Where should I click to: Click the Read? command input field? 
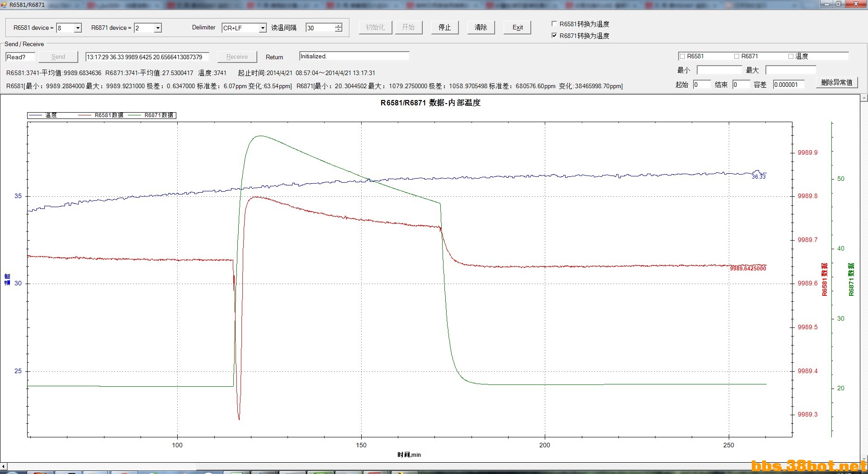click(20, 57)
